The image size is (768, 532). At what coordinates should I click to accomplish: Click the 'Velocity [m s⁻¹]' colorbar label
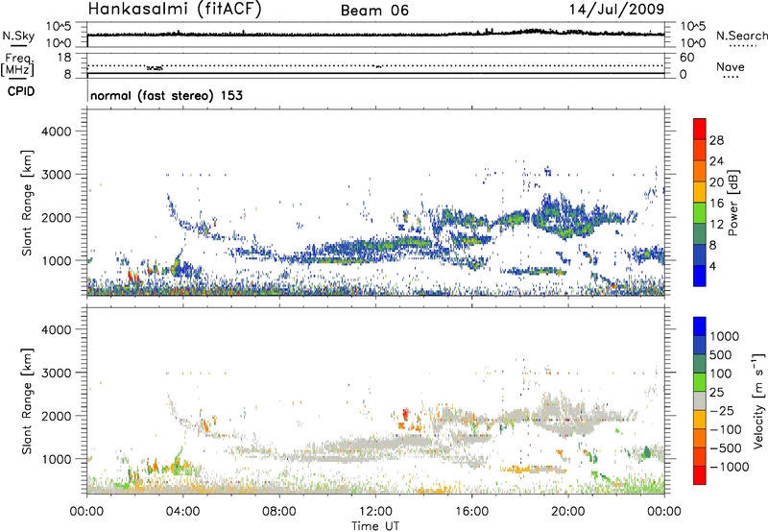click(758, 400)
